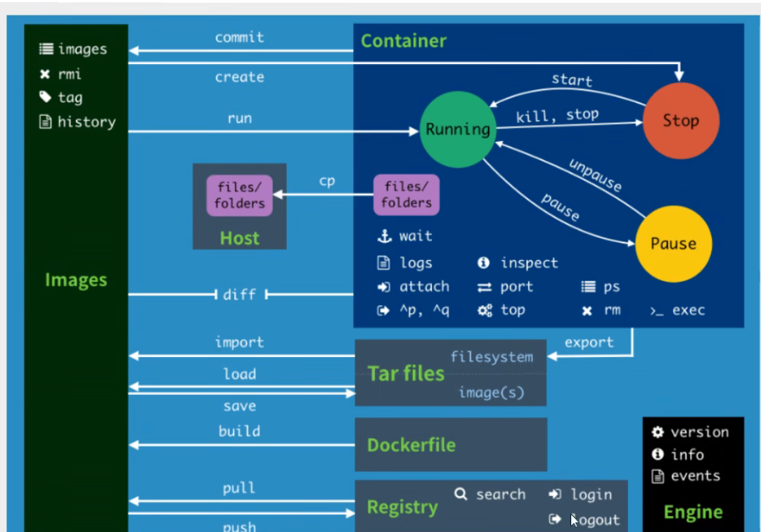Click the 'exec' command text

click(x=689, y=311)
